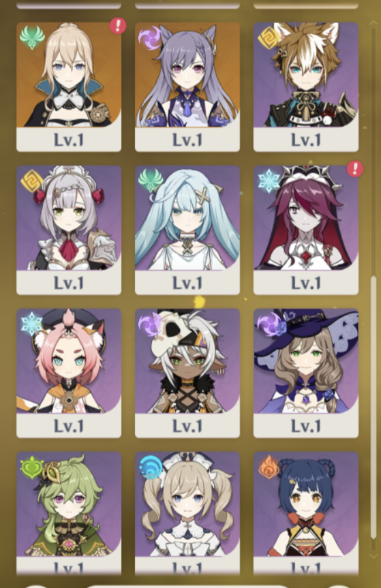Select the green-haired Dendro character card
This screenshot has width=381, height=588.
69,513
